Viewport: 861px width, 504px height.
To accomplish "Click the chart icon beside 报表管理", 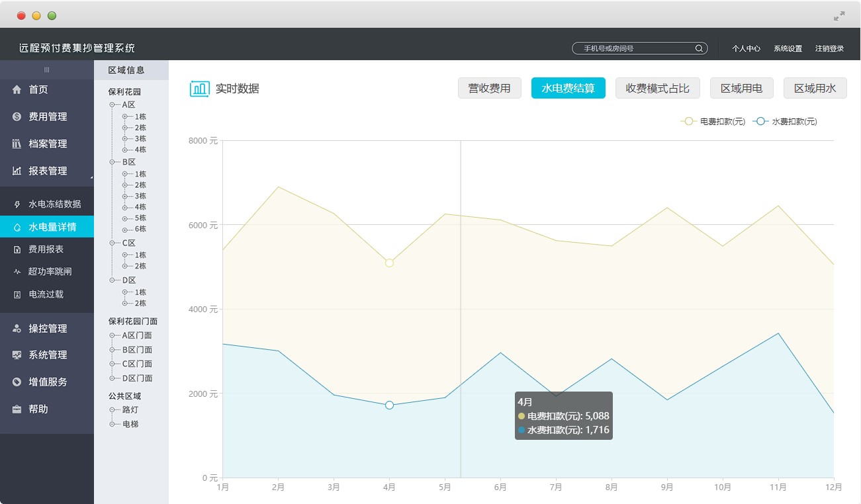I will [17, 171].
